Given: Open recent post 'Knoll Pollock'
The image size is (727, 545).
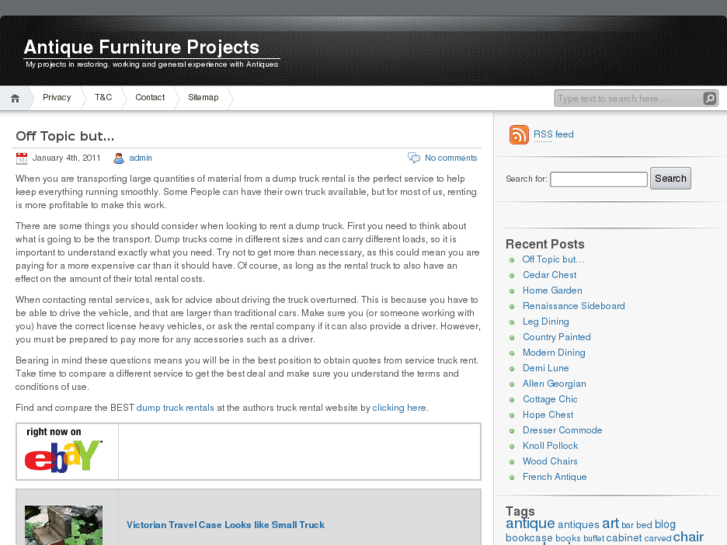Looking at the screenshot, I should click(x=550, y=446).
